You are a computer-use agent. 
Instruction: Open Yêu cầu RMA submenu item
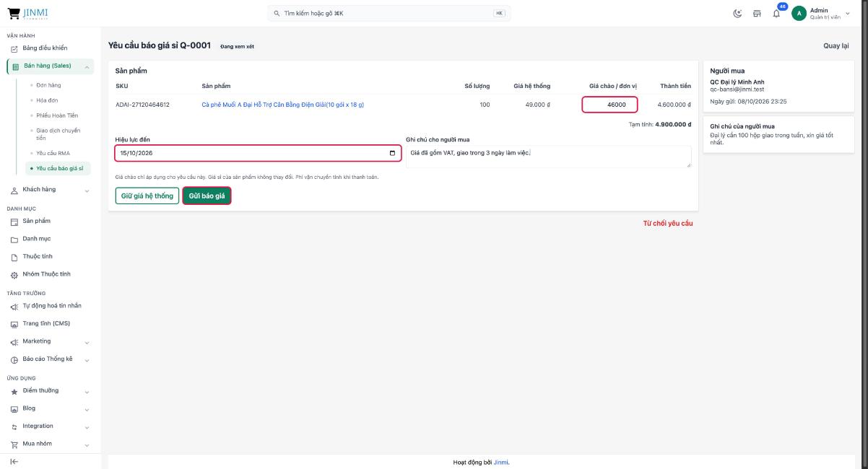coord(53,153)
